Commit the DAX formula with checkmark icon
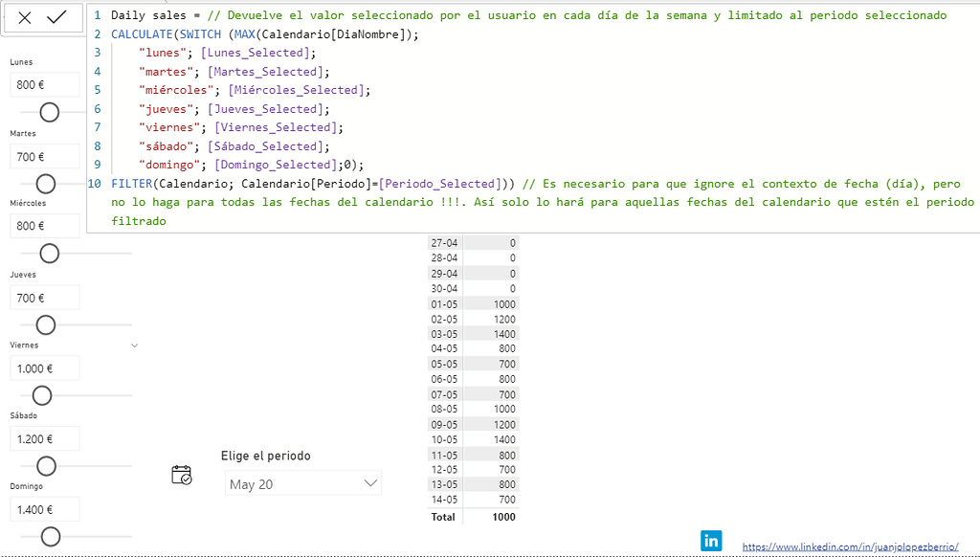This screenshot has width=980, height=557. [56, 17]
